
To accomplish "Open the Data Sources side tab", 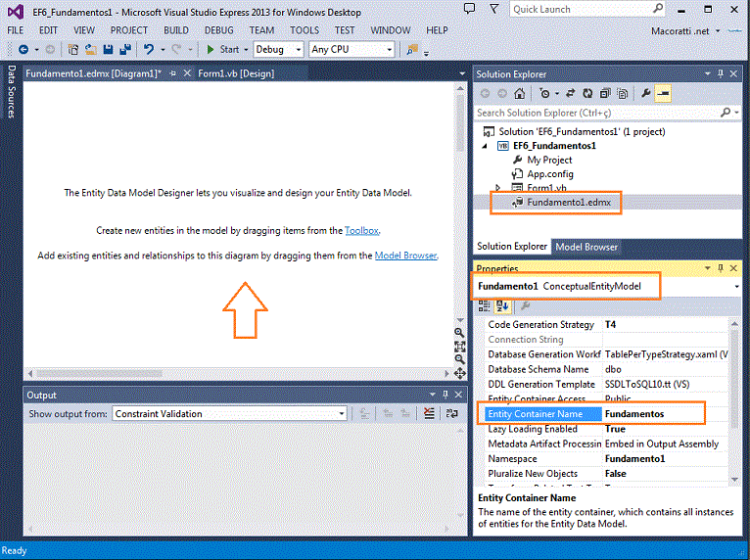I will click(12, 91).
